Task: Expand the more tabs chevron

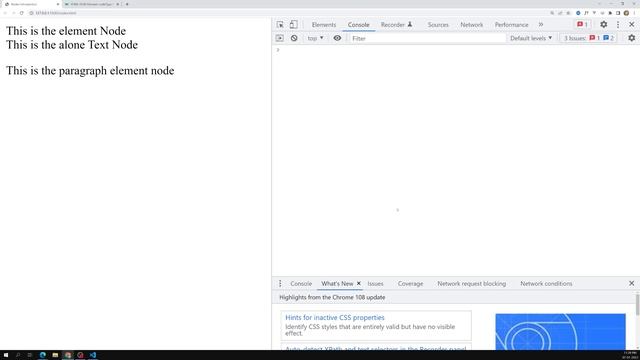Action: point(541,24)
